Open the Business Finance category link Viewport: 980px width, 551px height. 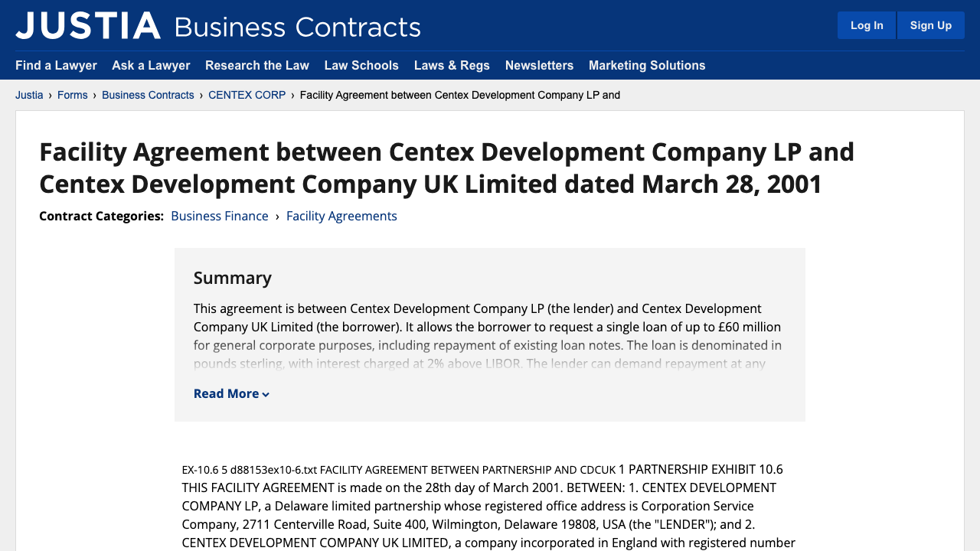tap(220, 216)
